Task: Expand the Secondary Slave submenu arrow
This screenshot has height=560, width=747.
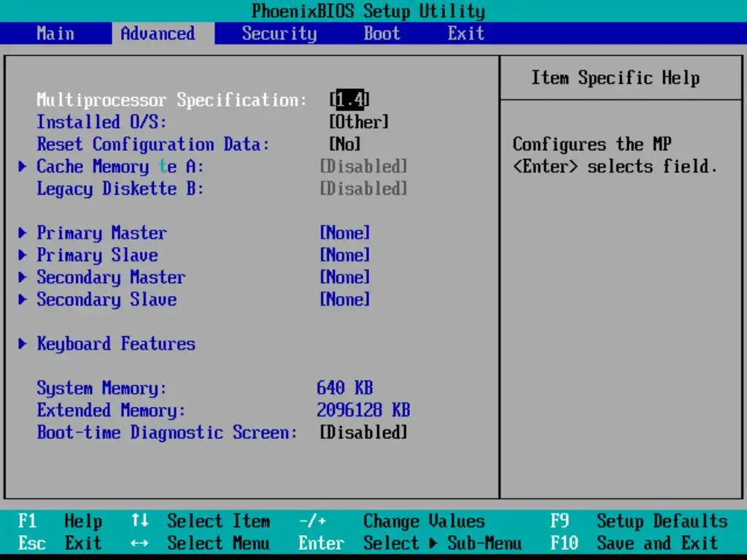Action: (x=23, y=300)
